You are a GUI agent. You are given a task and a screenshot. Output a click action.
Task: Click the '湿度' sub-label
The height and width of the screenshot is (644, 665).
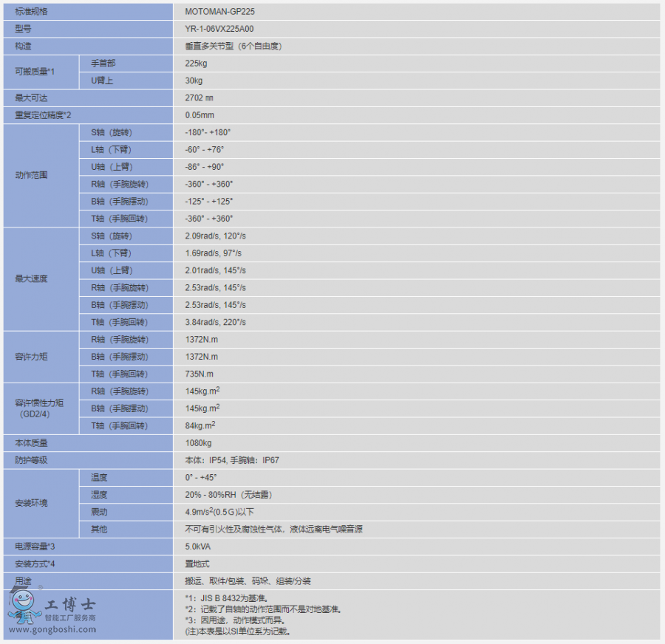point(99,495)
